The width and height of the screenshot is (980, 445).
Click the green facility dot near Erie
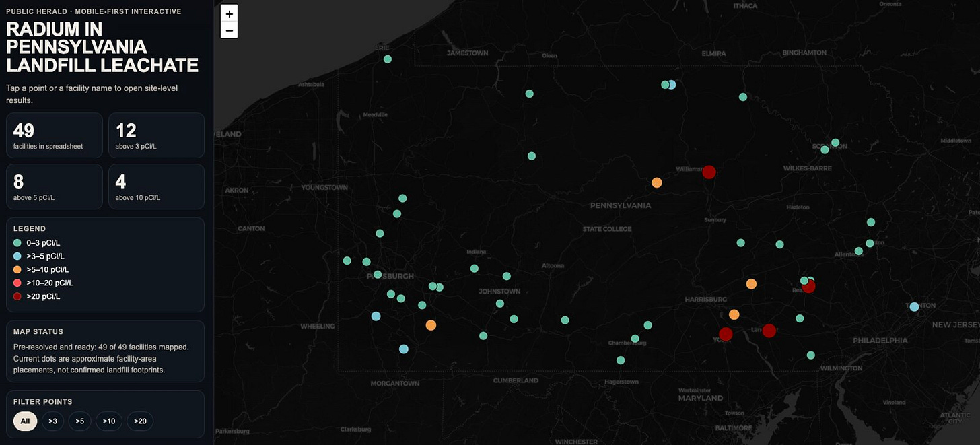[387, 59]
